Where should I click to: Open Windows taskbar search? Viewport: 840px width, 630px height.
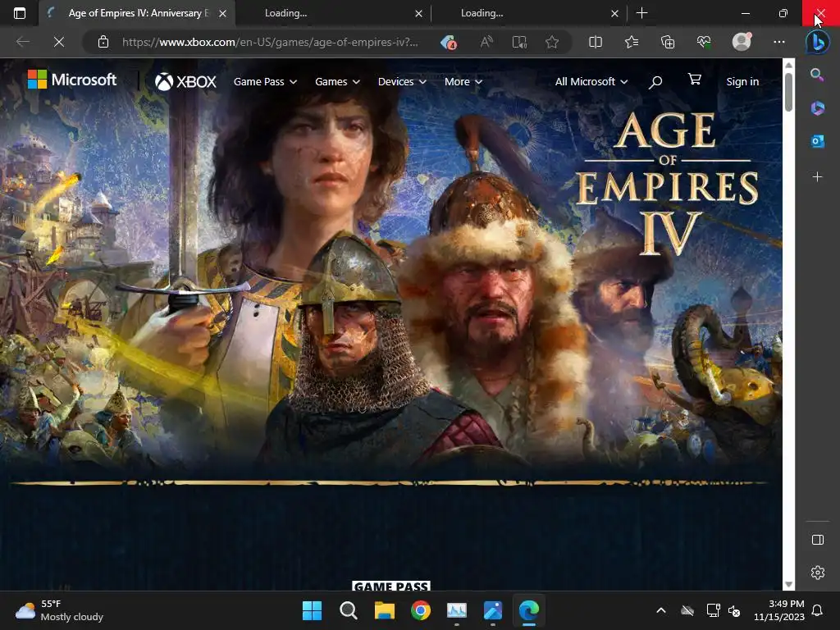point(348,610)
